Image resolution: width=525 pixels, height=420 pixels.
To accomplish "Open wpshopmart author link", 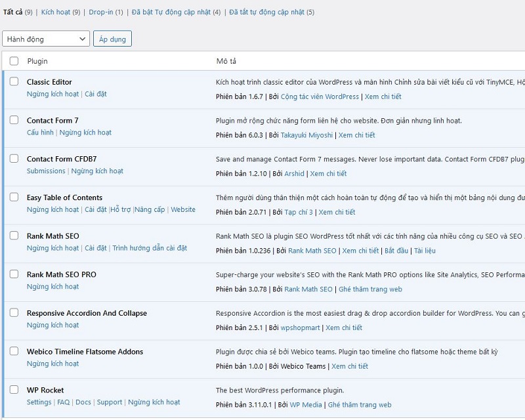I will click(x=301, y=328).
